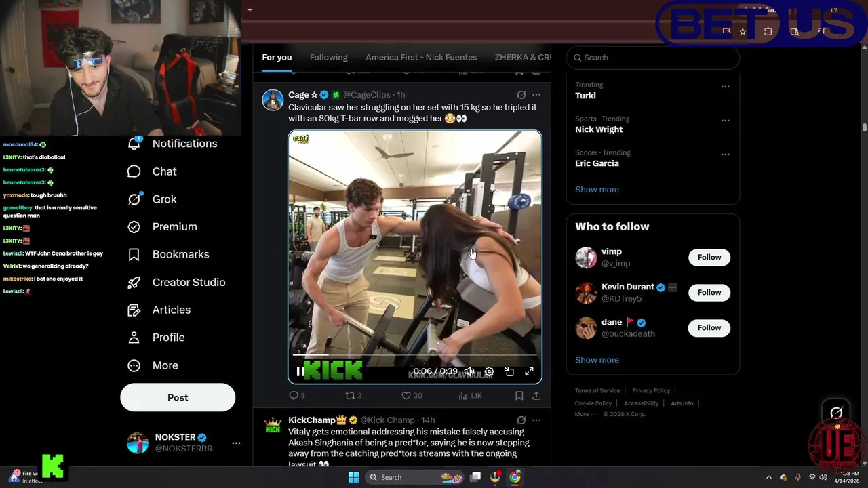Screen dimensions: 868x488
Task: Switch to the For you tab
Action: click(x=277, y=58)
